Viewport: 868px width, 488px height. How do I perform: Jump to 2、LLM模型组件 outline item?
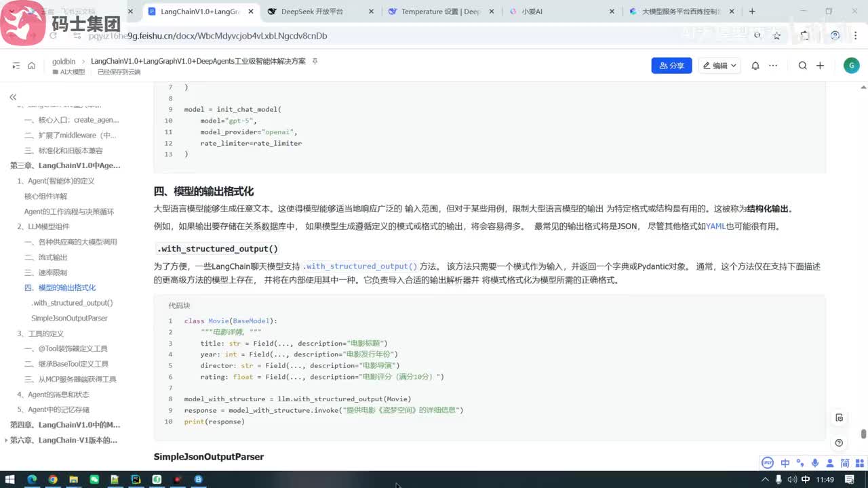[x=43, y=226]
